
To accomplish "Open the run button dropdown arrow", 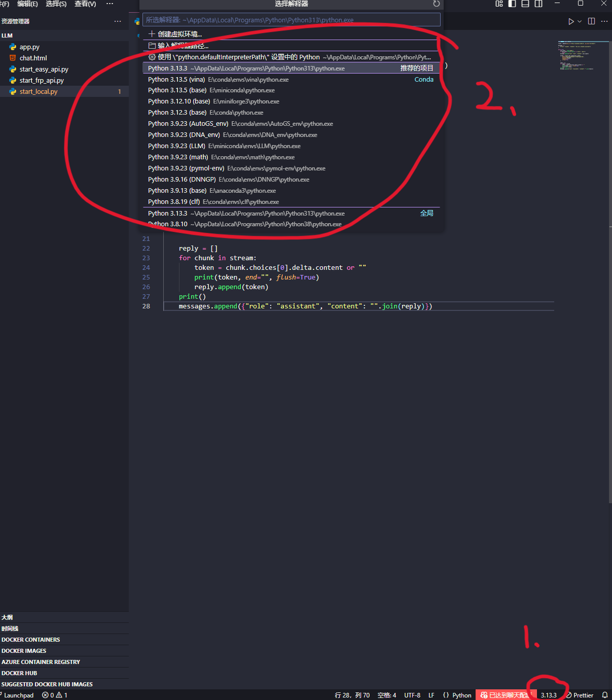I will click(x=580, y=21).
